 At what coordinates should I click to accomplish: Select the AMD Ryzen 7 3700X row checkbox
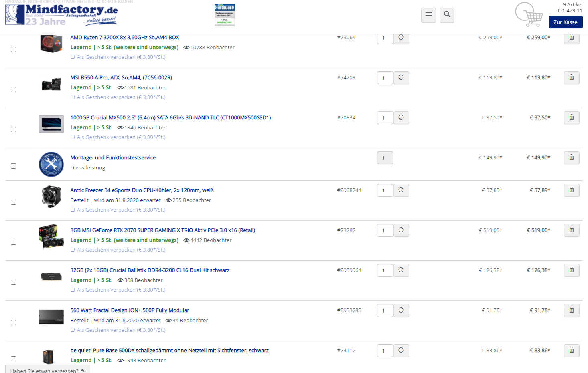[x=13, y=49]
